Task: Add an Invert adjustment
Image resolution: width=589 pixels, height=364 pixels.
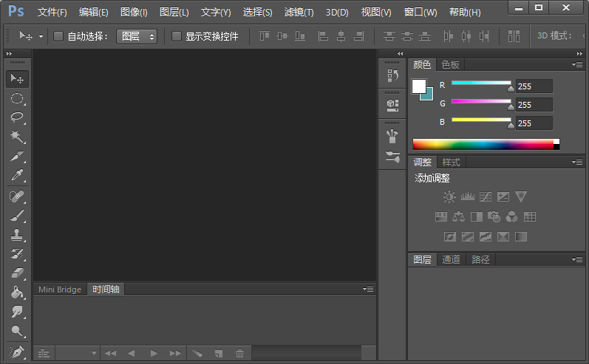Action: pyautogui.click(x=449, y=237)
